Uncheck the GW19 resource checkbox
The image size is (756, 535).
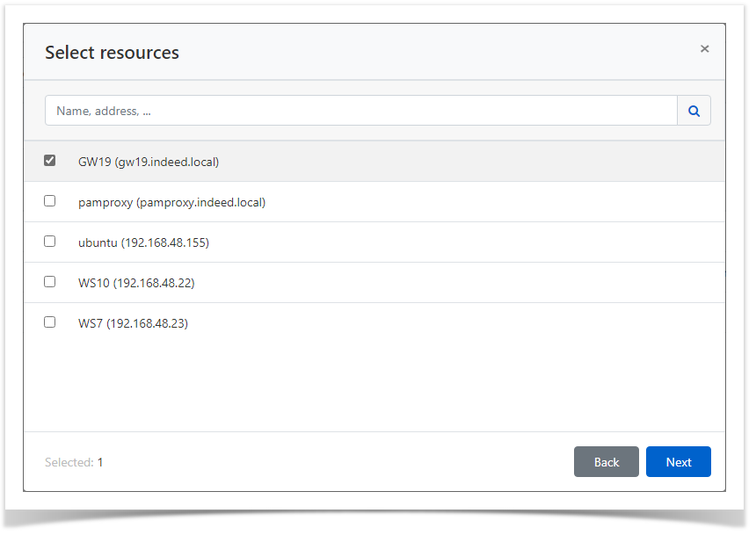point(50,161)
